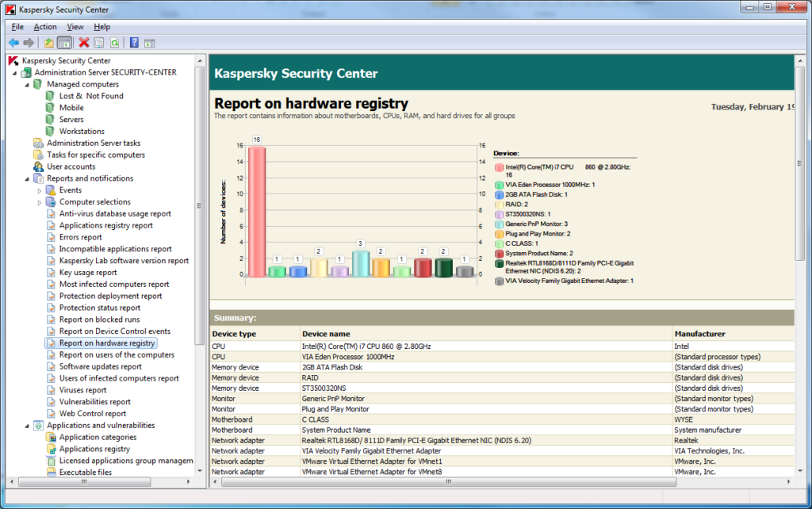Click the VIA Eden Processor 1000MHz cell
Viewport: 812px width, 509px height.
click(486, 357)
